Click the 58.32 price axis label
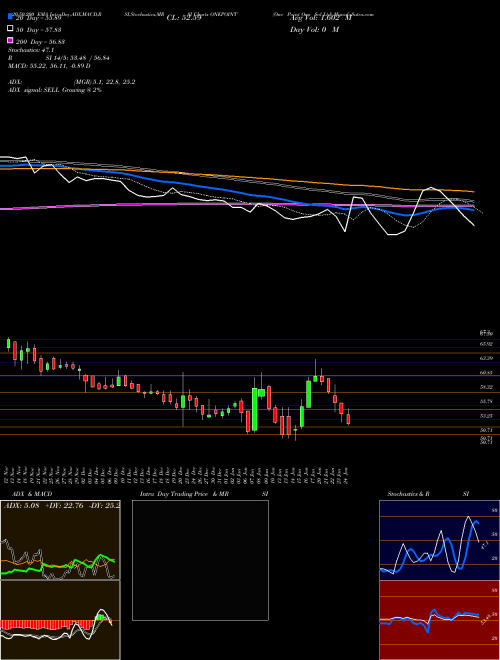 (x=486, y=387)
